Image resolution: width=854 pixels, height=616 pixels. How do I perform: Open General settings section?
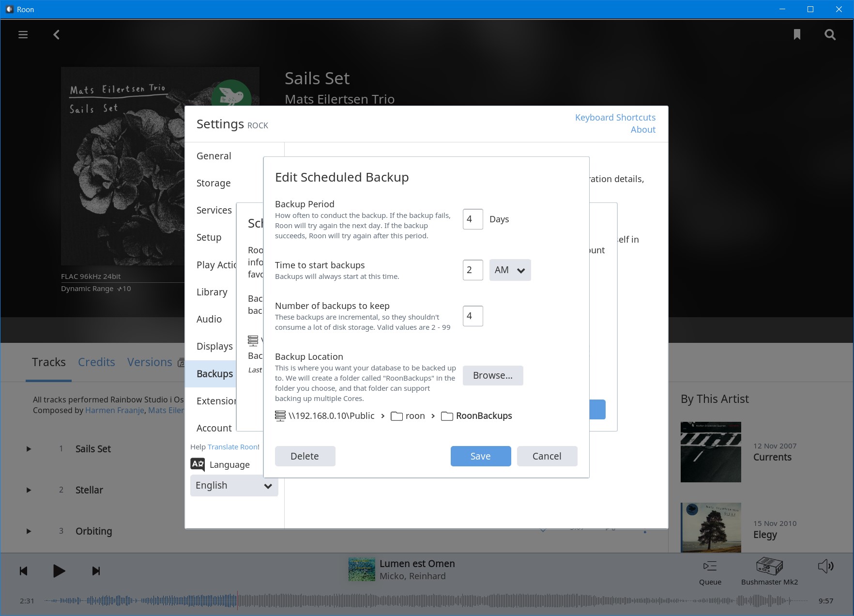click(x=214, y=156)
